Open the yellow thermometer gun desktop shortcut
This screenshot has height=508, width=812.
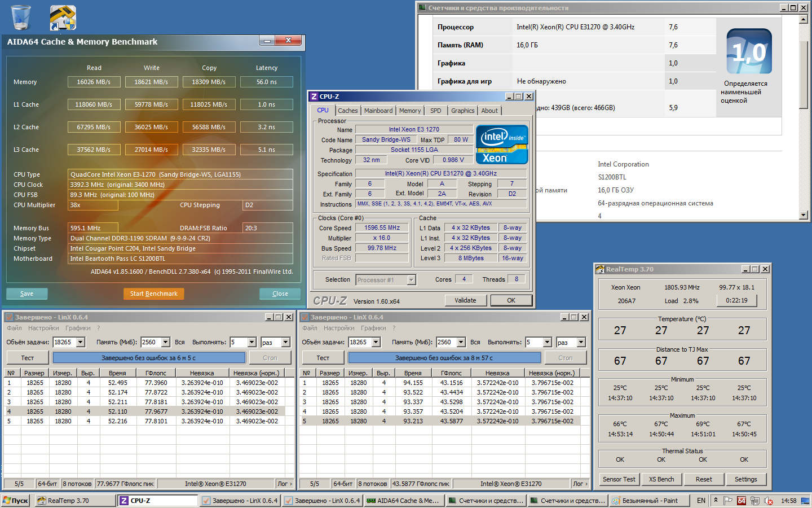point(63,17)
